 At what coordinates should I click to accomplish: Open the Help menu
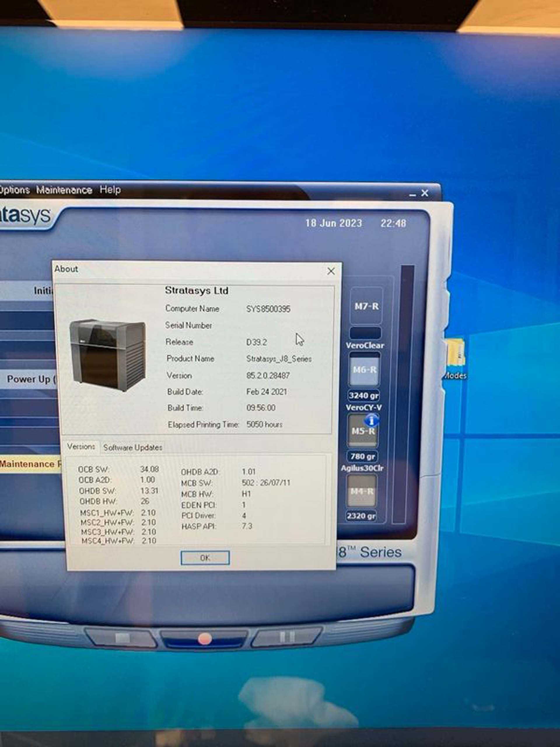[110, 190]
